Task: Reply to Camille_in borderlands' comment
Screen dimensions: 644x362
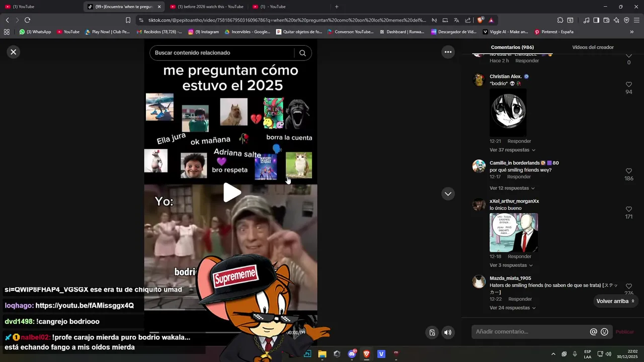Action: (x=519, y=177)
